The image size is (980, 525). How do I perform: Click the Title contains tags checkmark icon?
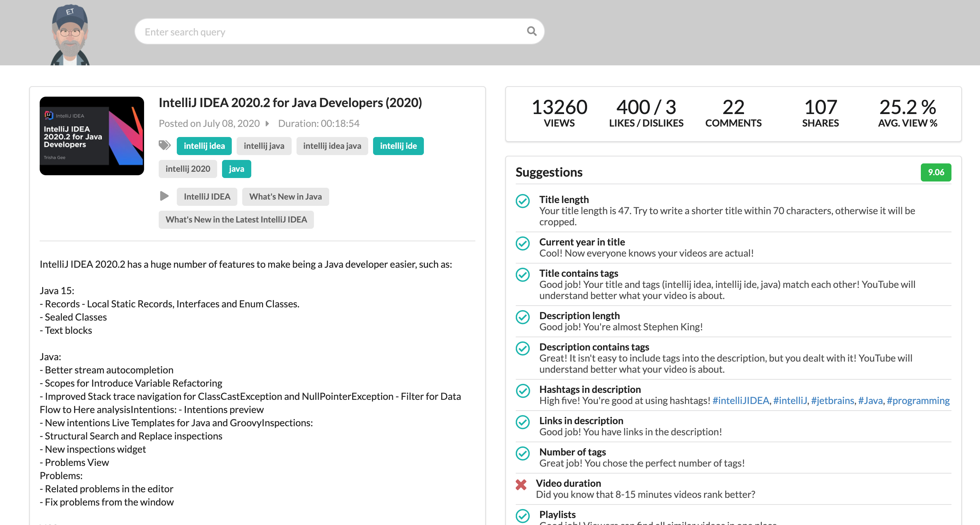tap(523, 274)
